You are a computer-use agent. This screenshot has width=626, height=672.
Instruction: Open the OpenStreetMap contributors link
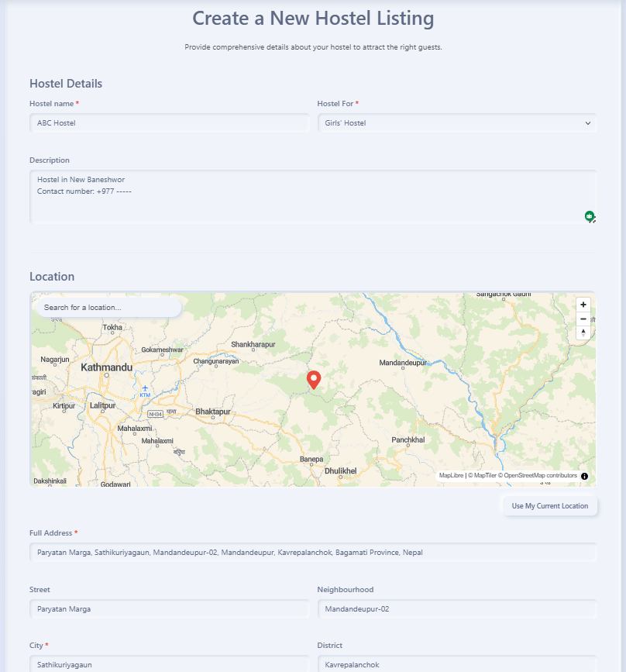tap(537, 475)
